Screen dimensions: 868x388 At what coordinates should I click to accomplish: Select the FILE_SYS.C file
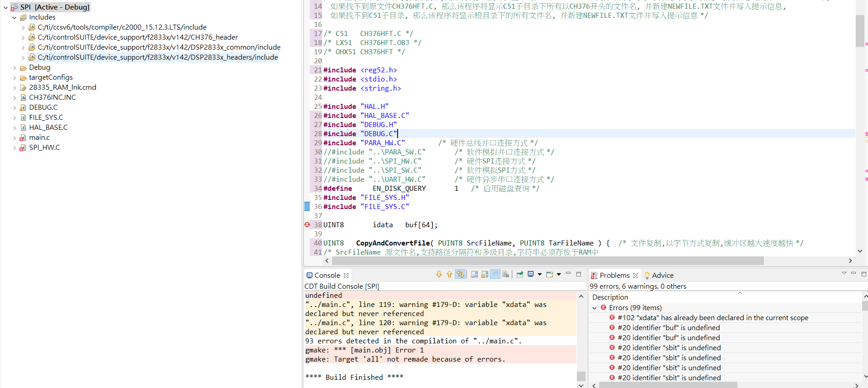pyautogui.click(x=46, y=117)
